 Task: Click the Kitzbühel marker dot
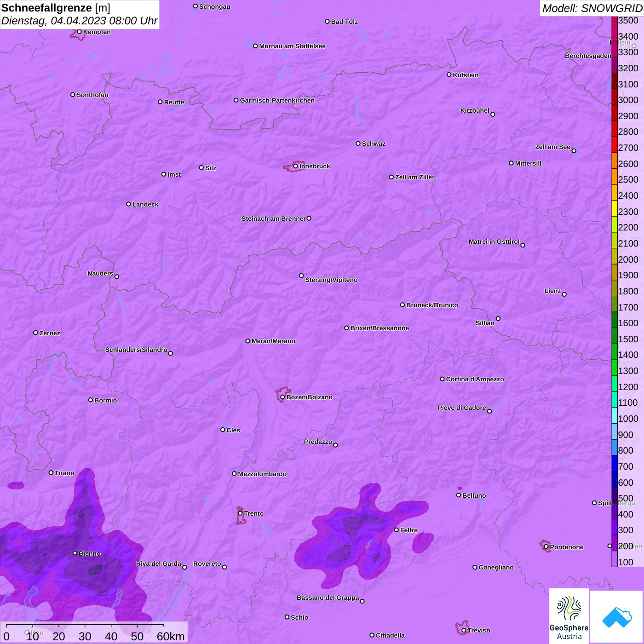493,115
